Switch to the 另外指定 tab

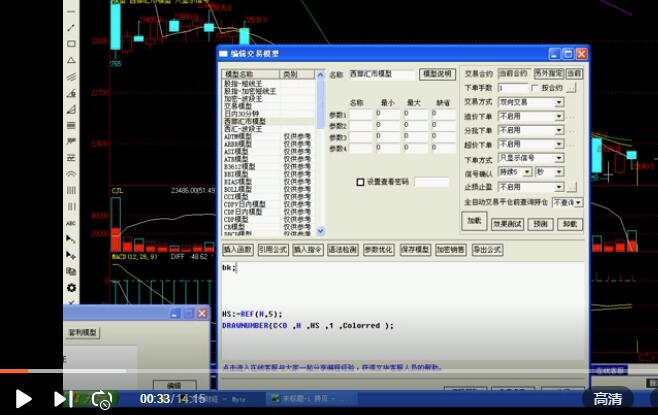pos(548,74)
